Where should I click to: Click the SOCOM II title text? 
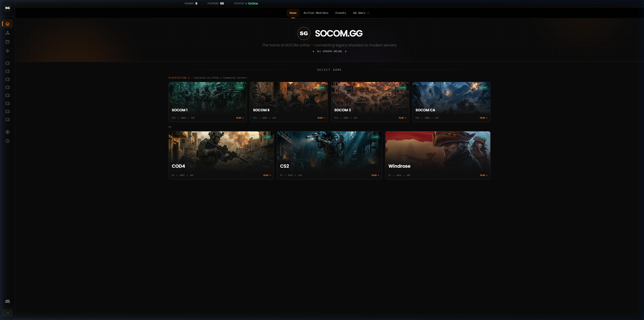[x=261, y=110]
